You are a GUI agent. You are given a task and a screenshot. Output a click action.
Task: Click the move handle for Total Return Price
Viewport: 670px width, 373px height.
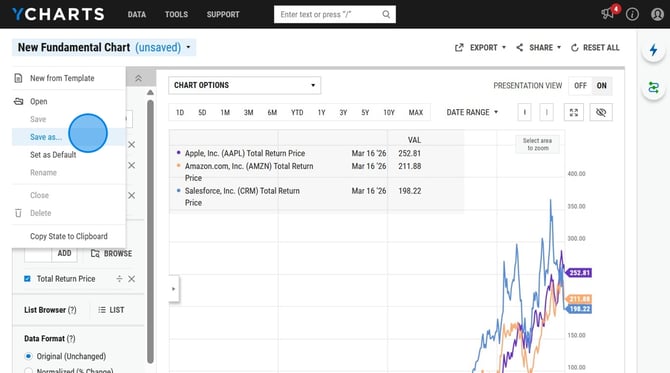(x=119, y=279)
